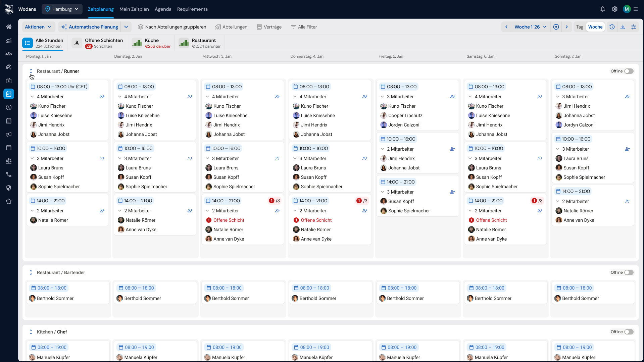Open the analytics chart sidebar icon
This screenshot has width=644, height=362.
(x=9, y=40)
